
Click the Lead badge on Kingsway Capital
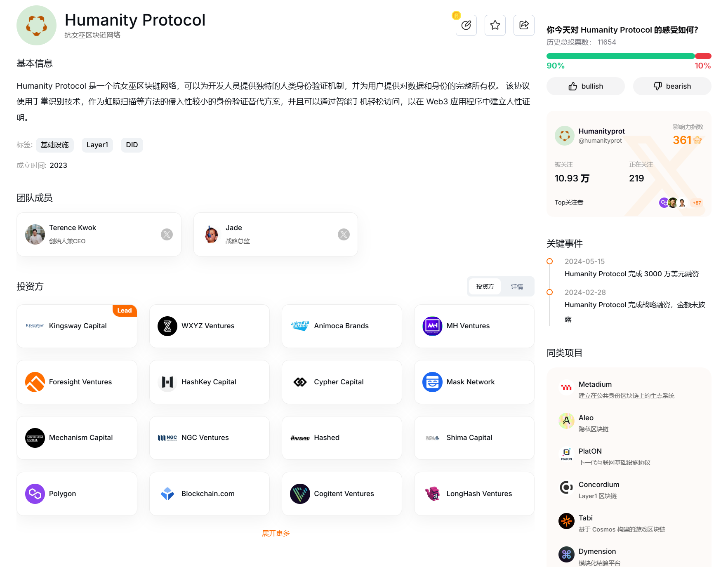(125, 311)
